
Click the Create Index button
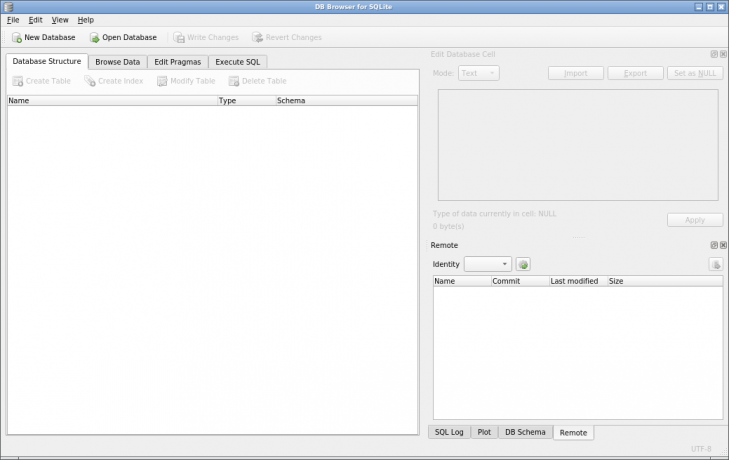point(113,81)
